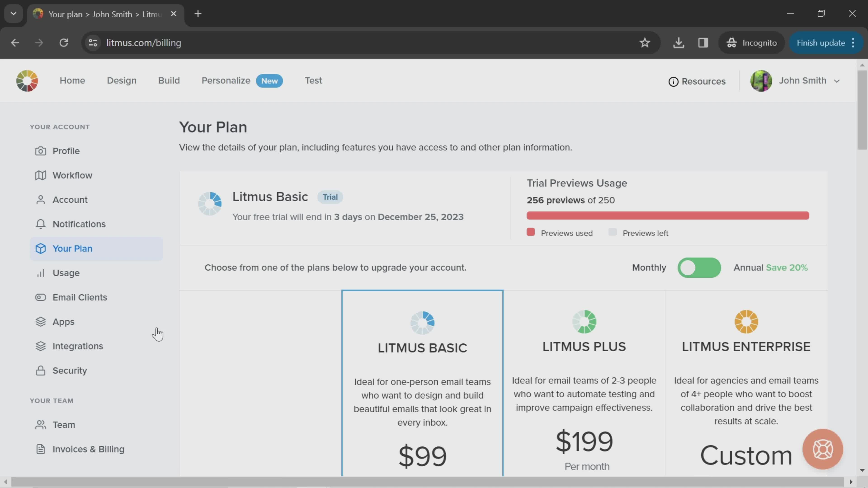Close the Your plan browser tab
Viewport: 868px width, 488px height.
pyautogui.click(x=174, y=14)
